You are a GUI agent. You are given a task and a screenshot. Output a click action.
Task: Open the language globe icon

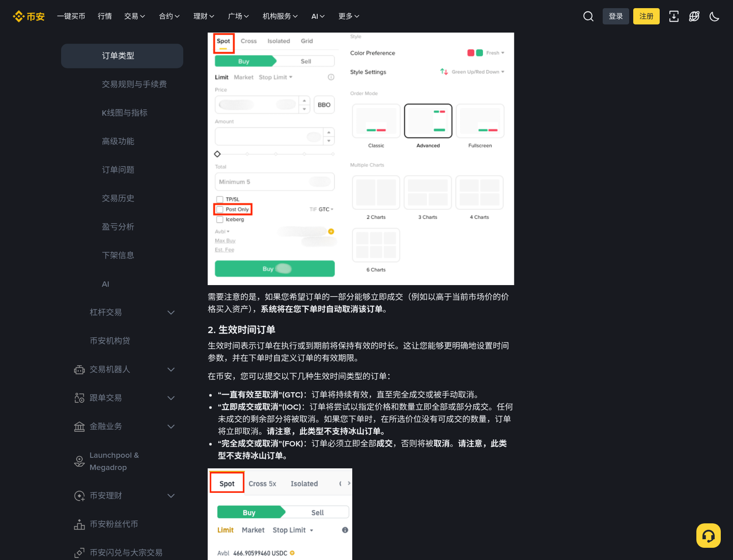(x=694, y=16)
